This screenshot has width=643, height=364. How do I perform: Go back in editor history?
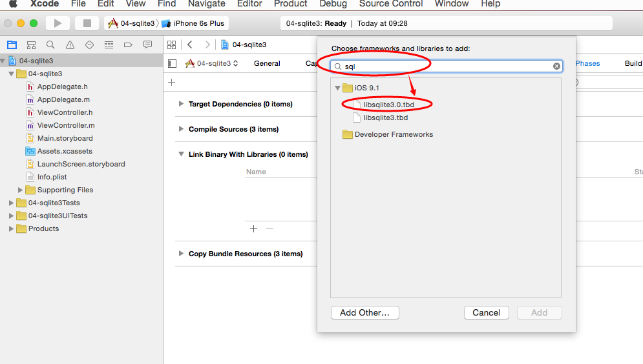point(190,45)
